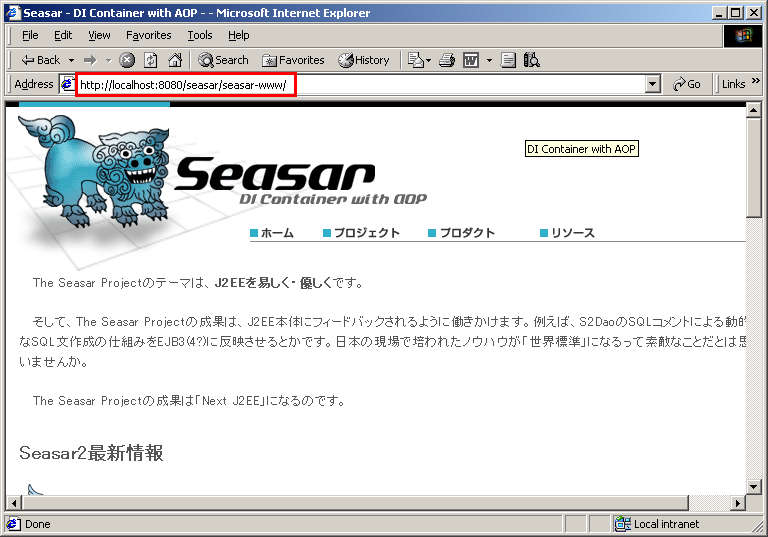Click the Mail toolbar icon
The height and width of the screenshot is (537, 768).
click(x=414, y=60)
